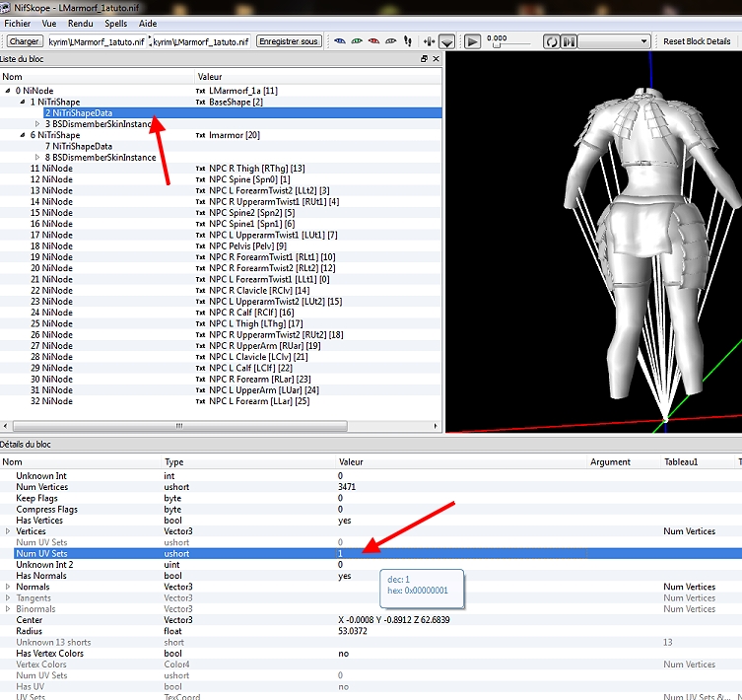The image size is (742, 700).
Task: Open the animation selection combo box
Action: click(x=614, y=41)
